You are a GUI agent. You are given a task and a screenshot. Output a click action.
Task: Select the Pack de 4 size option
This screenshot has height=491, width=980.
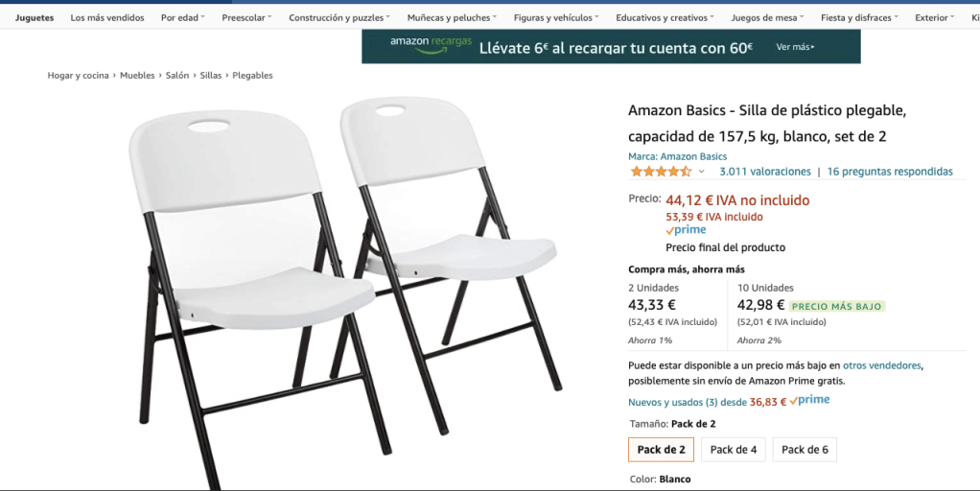pyautogui.click(x=733, y=449)
